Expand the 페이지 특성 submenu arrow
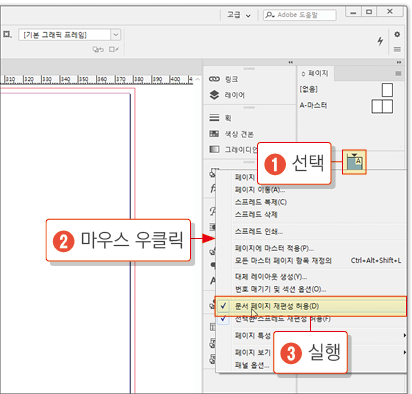Image resolution: width=412 pixels, height=394 pixels. click(405, 335)
